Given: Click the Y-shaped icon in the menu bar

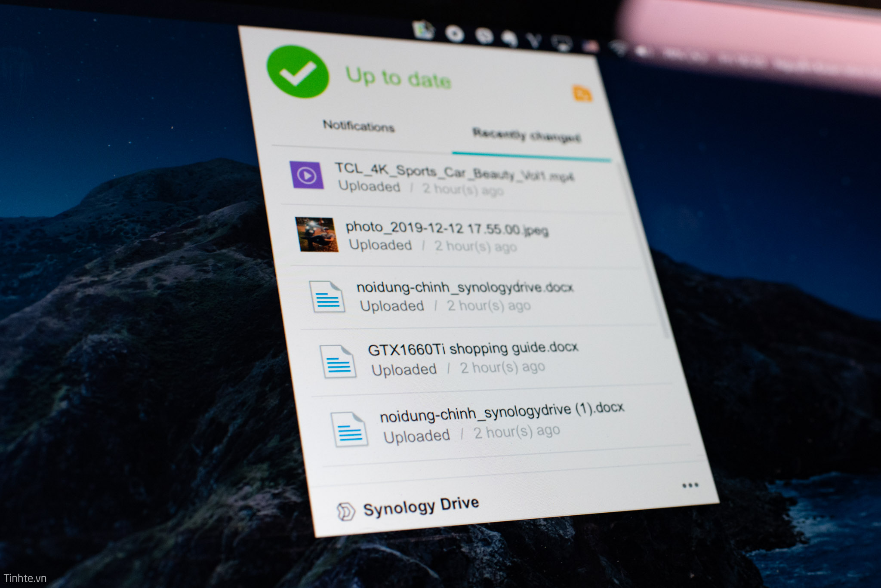Looking at the screenshot, I should (534, 41).
